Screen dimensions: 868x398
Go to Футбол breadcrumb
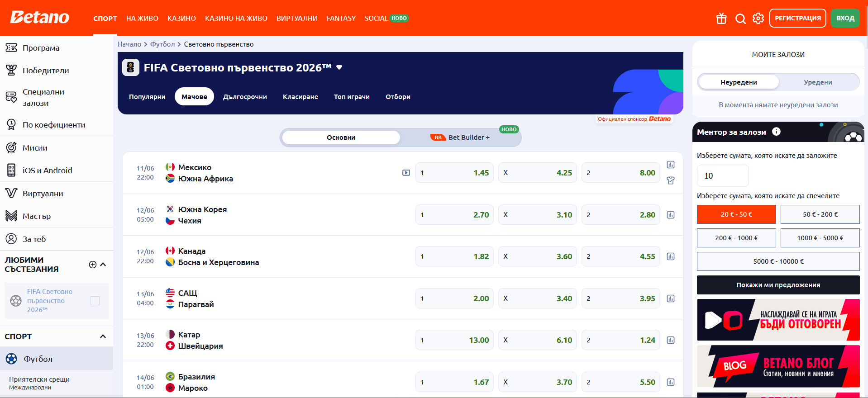pyautogui.click(x=162, y=44)
